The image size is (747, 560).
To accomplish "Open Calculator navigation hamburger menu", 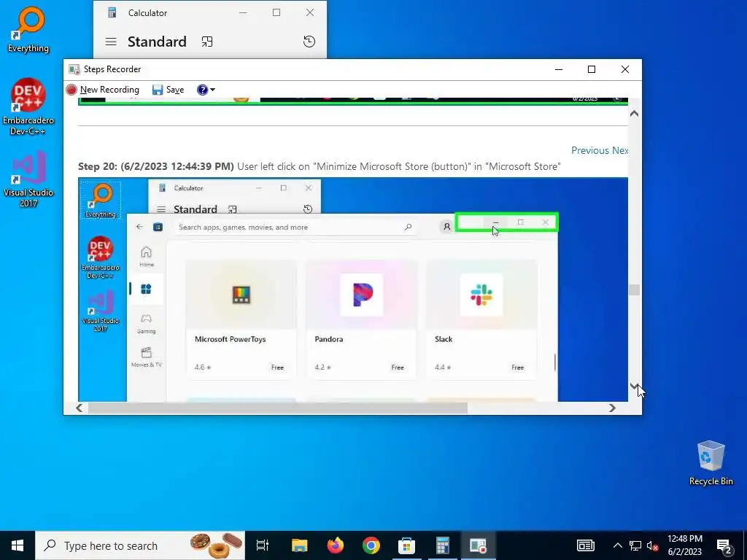I will coord(111,42).
